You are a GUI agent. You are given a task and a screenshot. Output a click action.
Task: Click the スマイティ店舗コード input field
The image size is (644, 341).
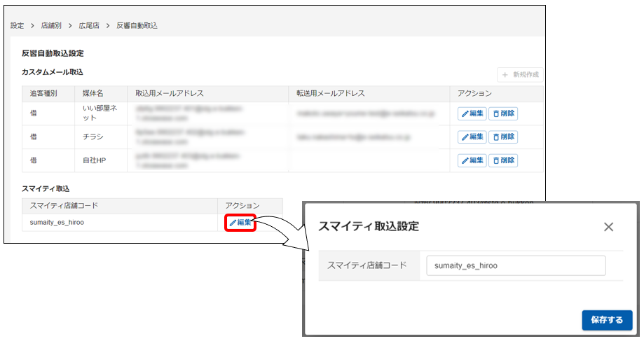tap(516, 265)
